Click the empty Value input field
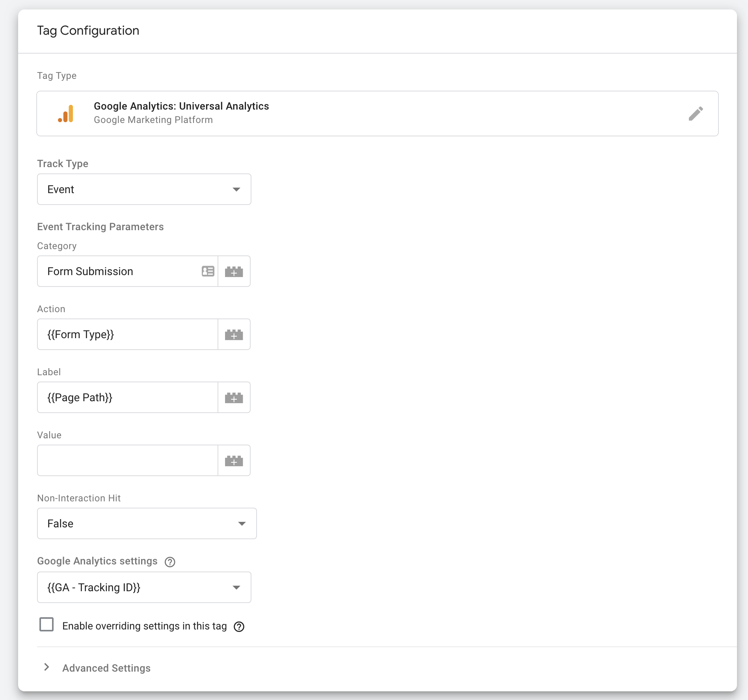The width and height of the screenshot is (748, 700). (x=128, y=460)
